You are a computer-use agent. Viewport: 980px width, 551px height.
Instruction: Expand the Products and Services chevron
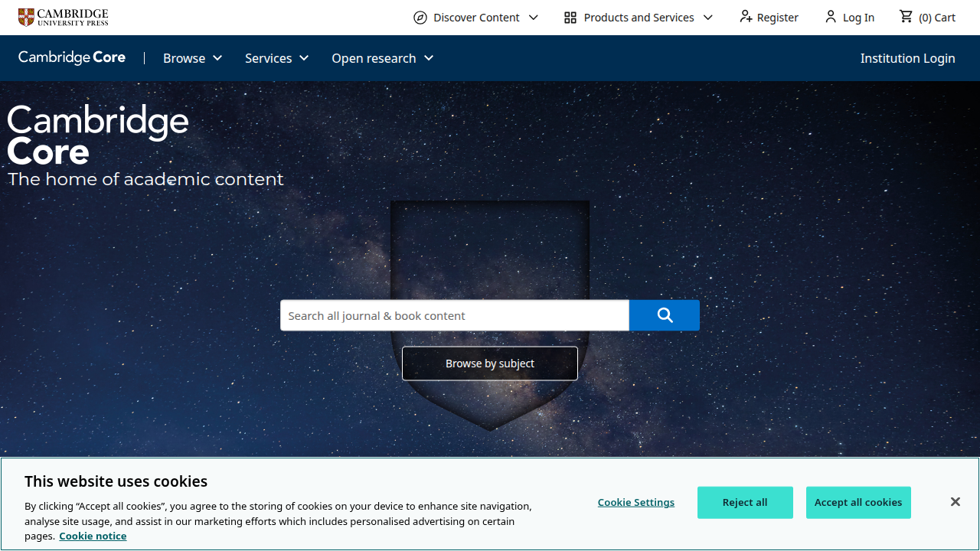pos(708,18)
